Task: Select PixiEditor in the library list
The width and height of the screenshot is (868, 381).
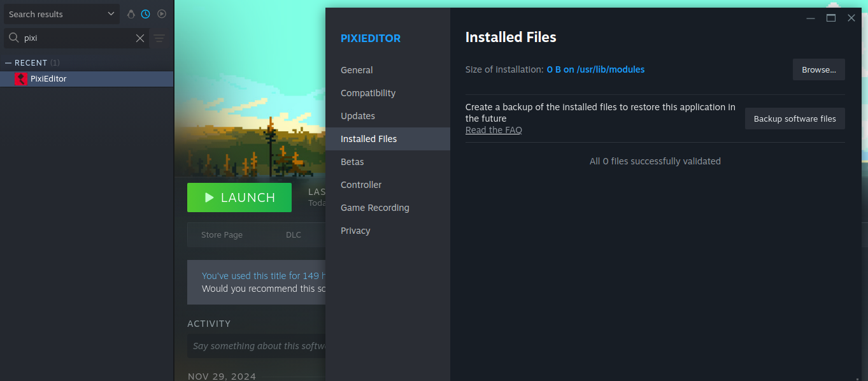Action: (87, 79)
